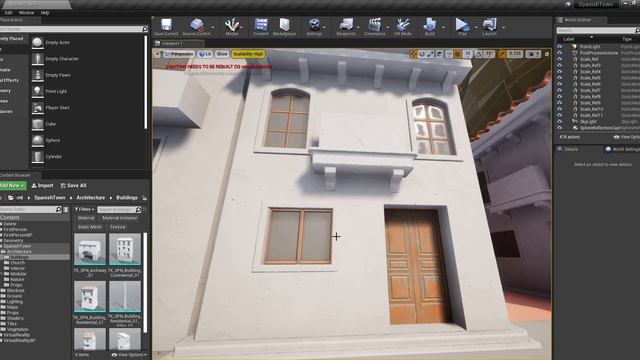640x360 pixels.
Task: Select the Church folder in the content tree
Action: coord(18,263)
